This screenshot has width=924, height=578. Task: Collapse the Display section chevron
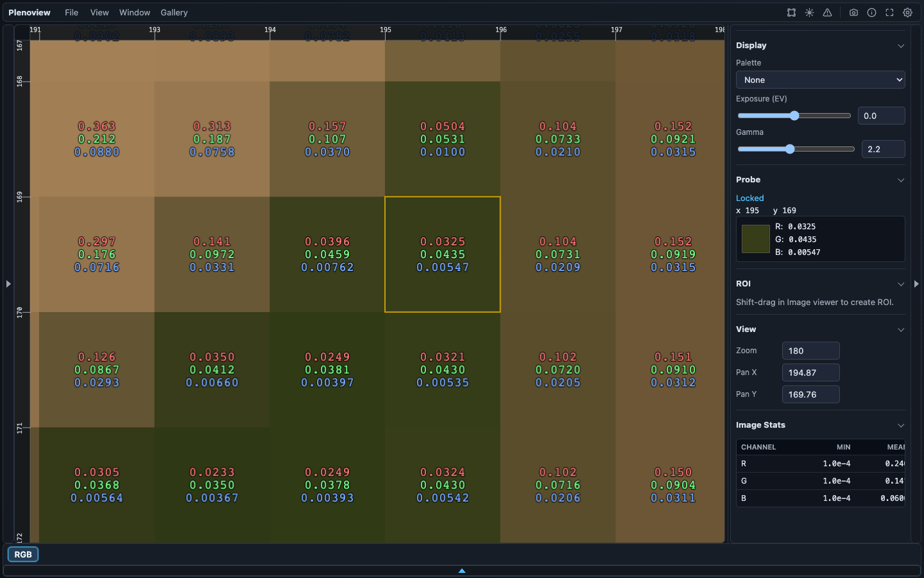(900, 46)
